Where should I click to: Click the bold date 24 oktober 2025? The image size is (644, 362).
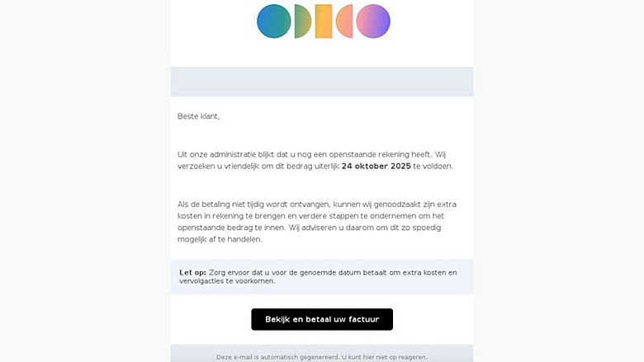[x=376, y=166]
